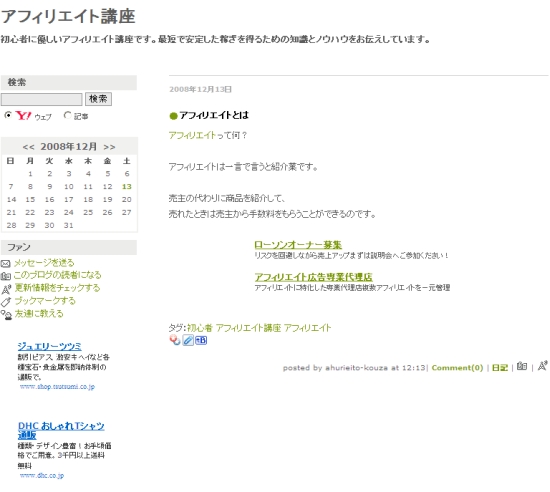Click the blue clip bookmark icon under the tags
550x492 pixels.
point(188,340)
